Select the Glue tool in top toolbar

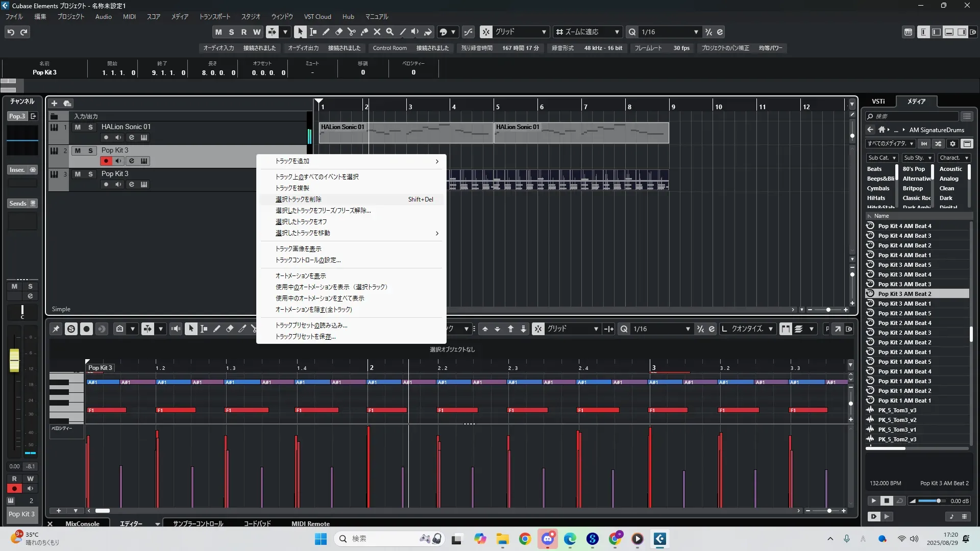[x=364, y=32]
